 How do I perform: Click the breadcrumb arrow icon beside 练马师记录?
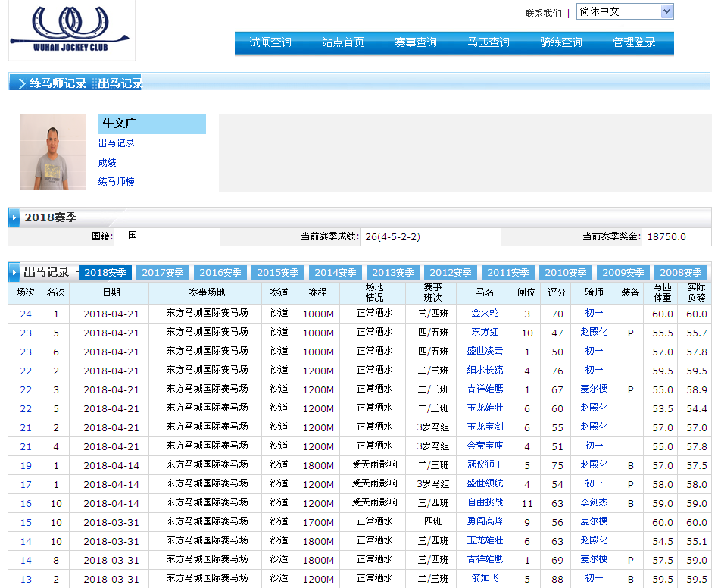coord(20,83)
